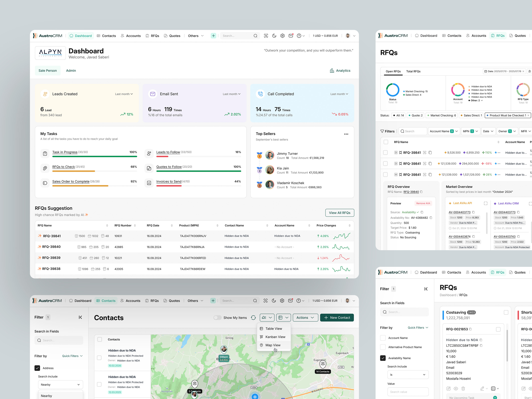Open Call Completed Last month dropdown

[x=339, y=94]
